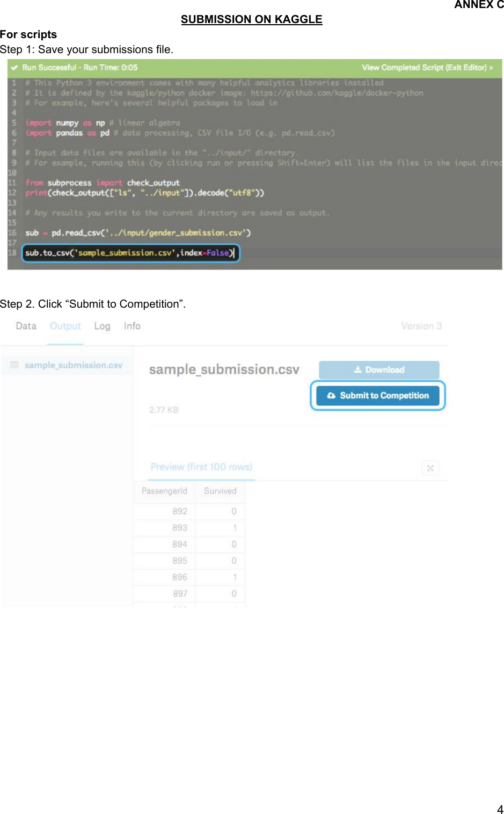Open the Info tab
This screenshot has width=504, height=814.
tap(132, 326)
